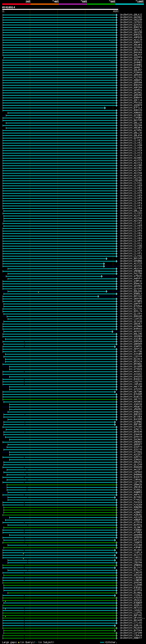The image size is (146, 644).
Task: Select the UniRef100_Q655T1 label
Action: coord(131,90)
